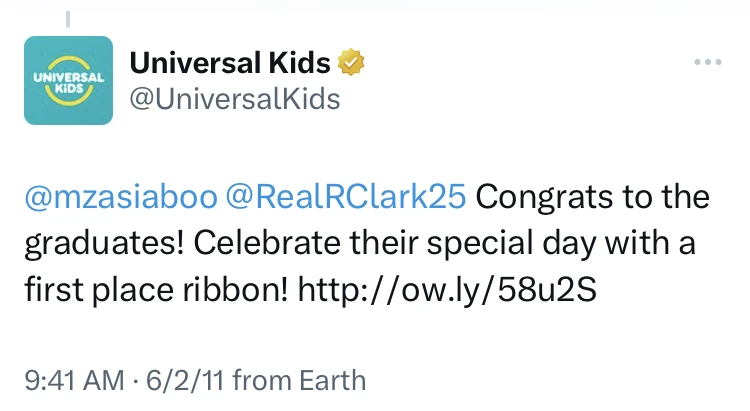
Task: Open the three-dot more options menu
Action: tap(707, 63)
